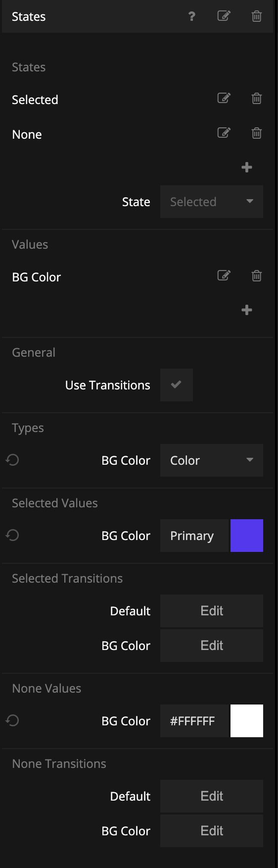Screen dimensions: 278x868
Task: Reset BG Color type to default
Action: (12, 460)
